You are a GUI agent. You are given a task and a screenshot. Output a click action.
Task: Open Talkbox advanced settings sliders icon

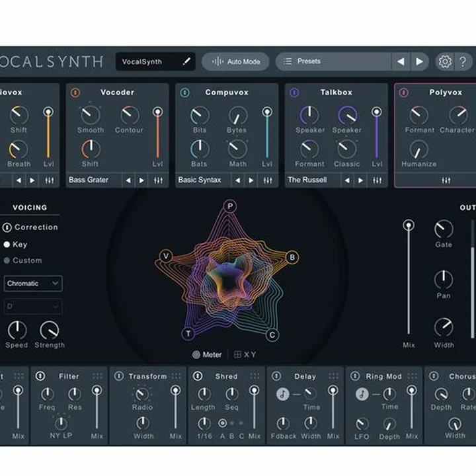coord(377,180)
